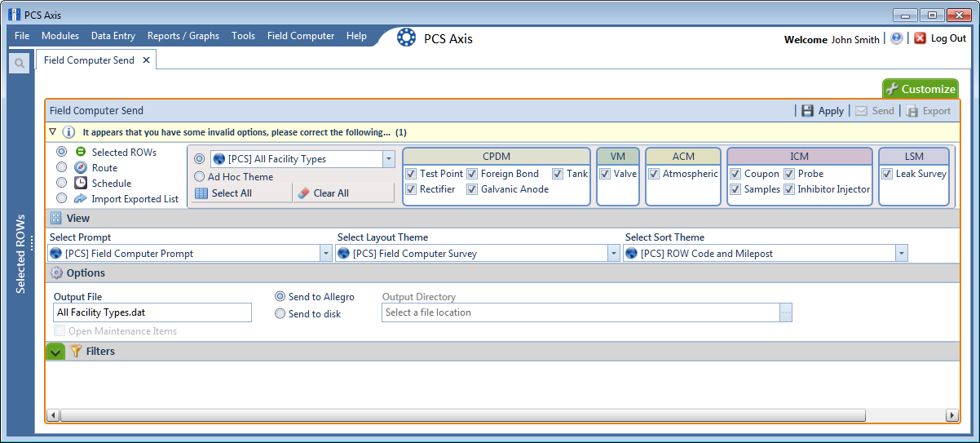Click the green Selected ROWs icon
Image resolution: width=980 pixels, height=443 pixels.
pyautogui.click(x=81, y=152)
